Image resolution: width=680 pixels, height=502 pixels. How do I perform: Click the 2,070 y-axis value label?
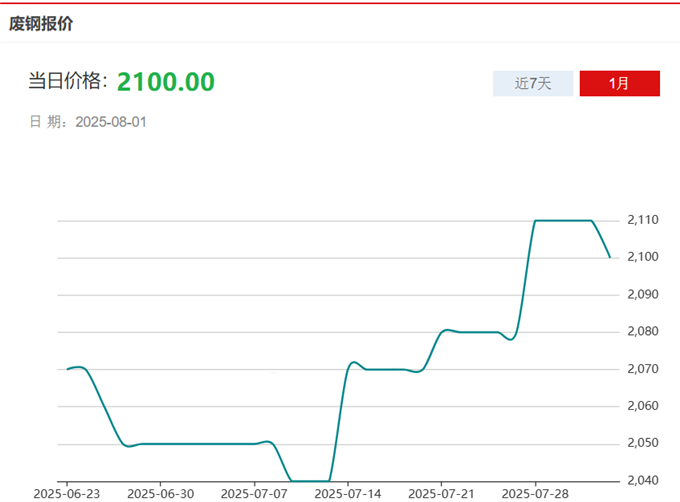[x=644, y=369]
